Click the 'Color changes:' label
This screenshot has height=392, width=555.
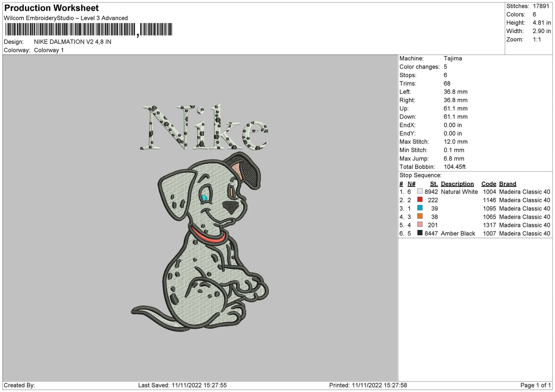pos(419,67)
